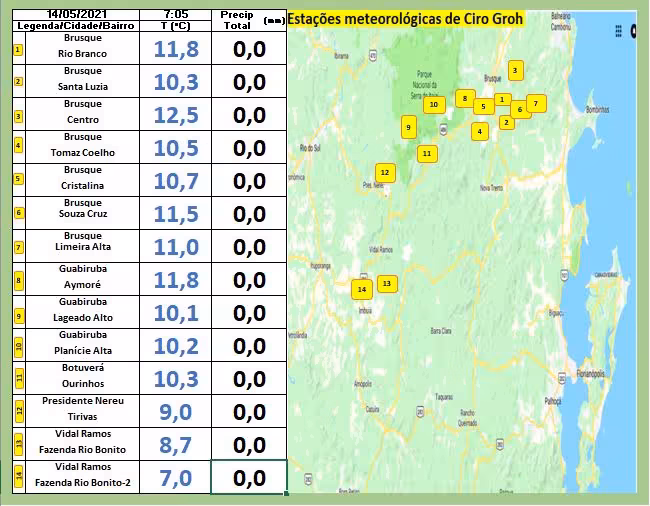Click station marker 3 on the map

(515, 70)
